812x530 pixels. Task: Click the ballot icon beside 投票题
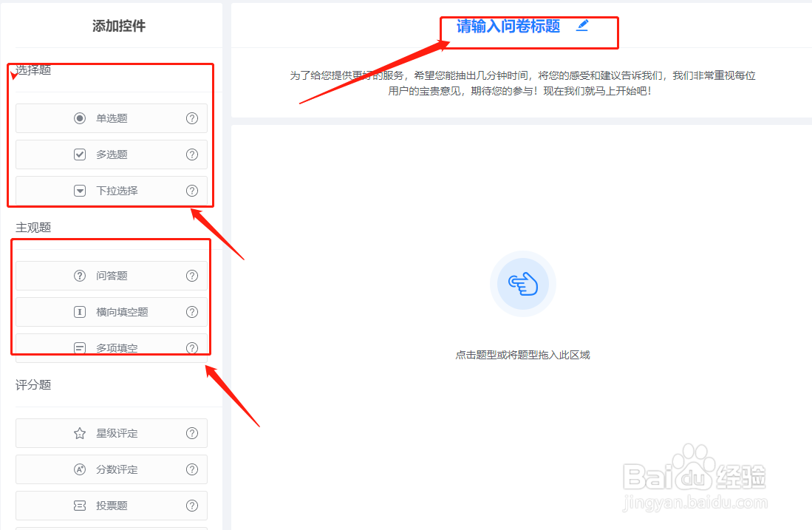80,506
